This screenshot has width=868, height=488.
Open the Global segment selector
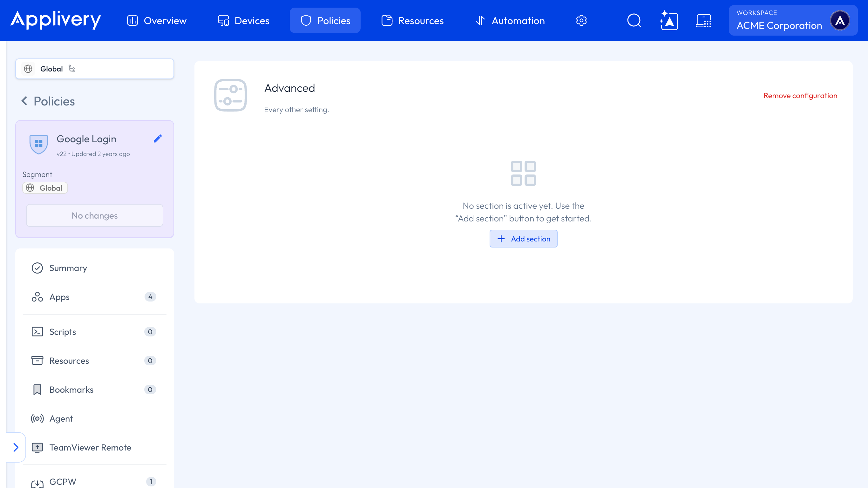pyautogui.click(x=95, y=69)
